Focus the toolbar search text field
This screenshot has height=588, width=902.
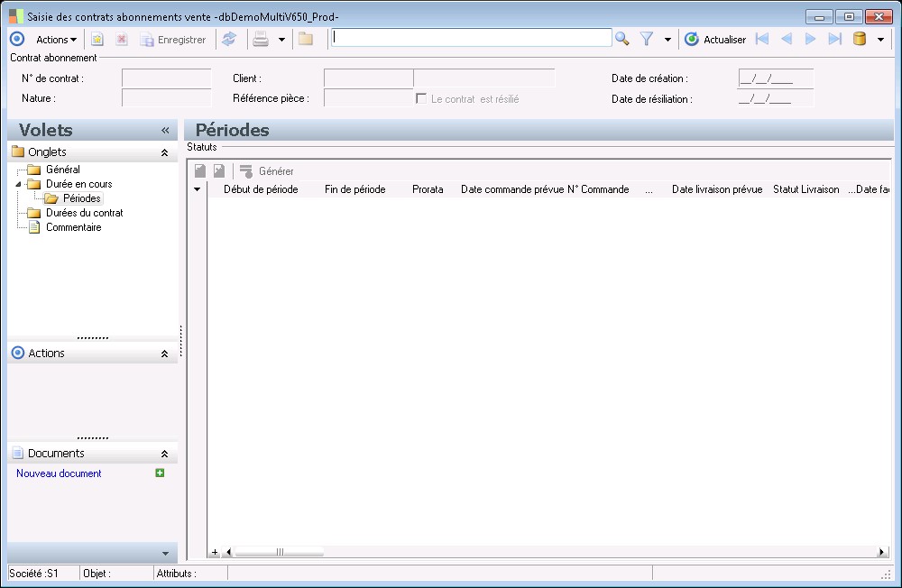click(x=471, y=38)
